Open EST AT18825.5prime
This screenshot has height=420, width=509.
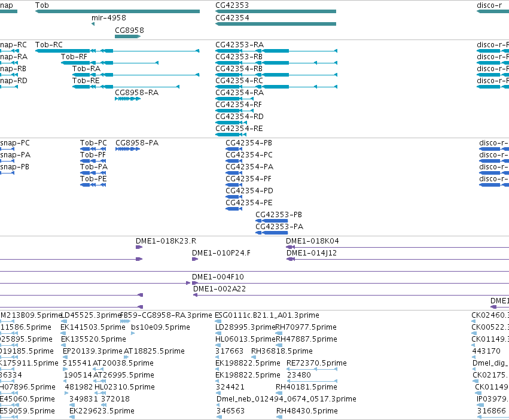point(154,352)
